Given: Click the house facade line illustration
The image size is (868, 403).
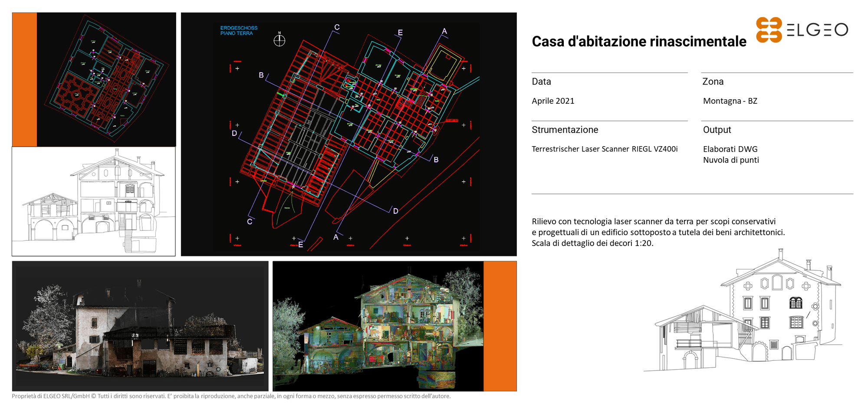Looking at the screenshot, I should [747, 313].
